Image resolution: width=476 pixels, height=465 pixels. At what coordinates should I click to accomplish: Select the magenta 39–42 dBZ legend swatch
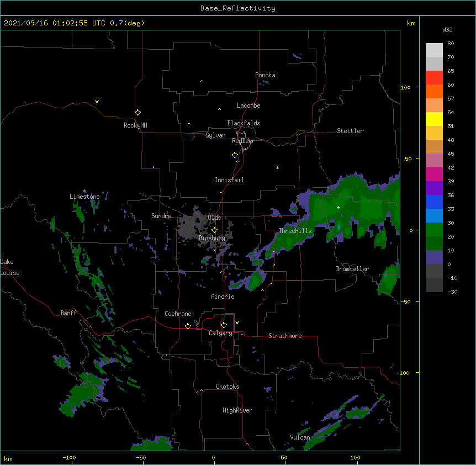pyautogui.click(x=434, y=174)
